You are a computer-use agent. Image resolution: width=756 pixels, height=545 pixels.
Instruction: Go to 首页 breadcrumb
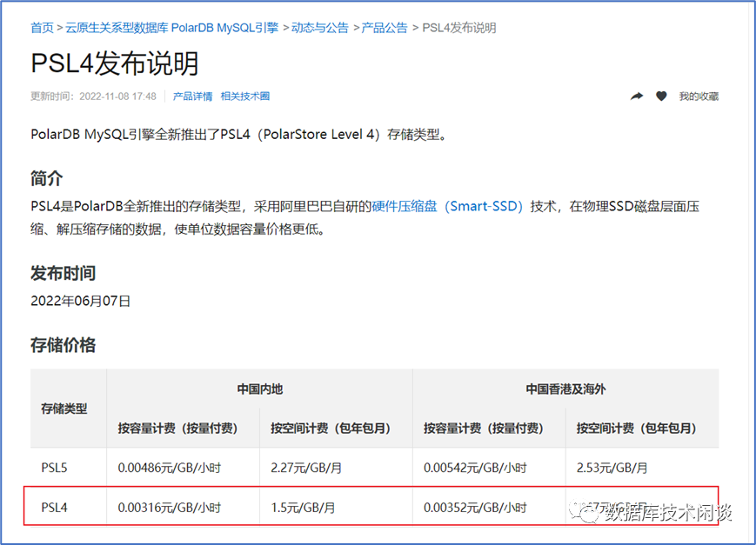[42, 28]
